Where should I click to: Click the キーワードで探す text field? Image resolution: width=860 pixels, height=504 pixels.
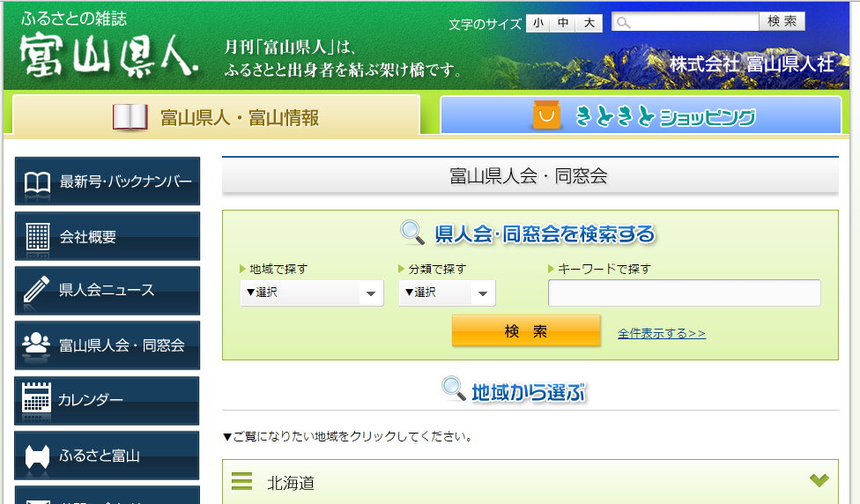coord(685,293)
